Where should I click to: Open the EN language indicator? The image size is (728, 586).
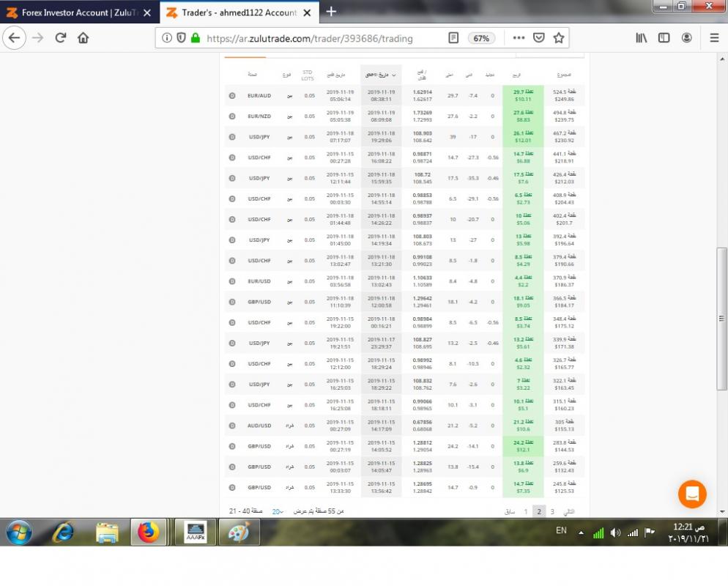coord(561,531)
